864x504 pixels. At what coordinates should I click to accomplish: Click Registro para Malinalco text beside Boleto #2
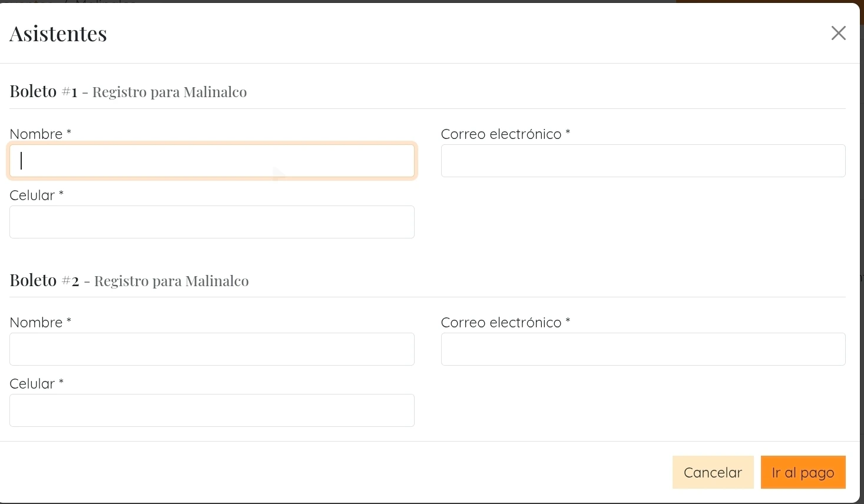tap(171, 281)
